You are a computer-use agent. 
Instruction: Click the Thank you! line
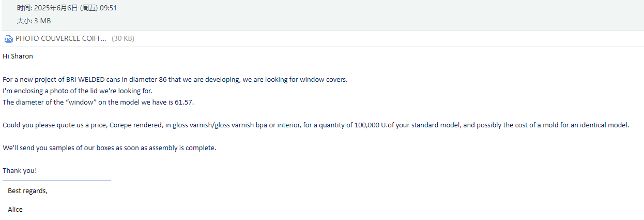pos(20,170)
